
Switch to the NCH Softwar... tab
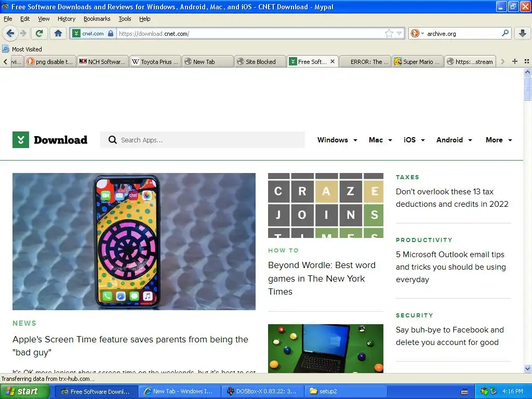click(x=103, y=61)
